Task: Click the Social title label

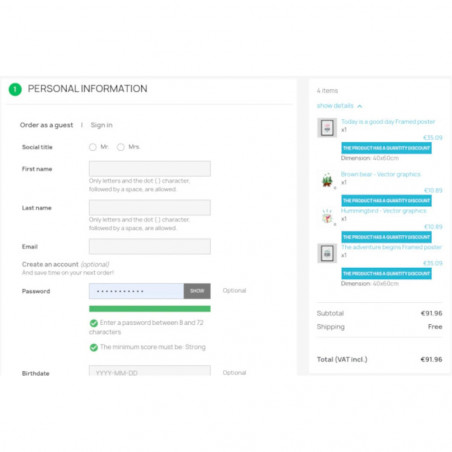Action: coord(37,147)
